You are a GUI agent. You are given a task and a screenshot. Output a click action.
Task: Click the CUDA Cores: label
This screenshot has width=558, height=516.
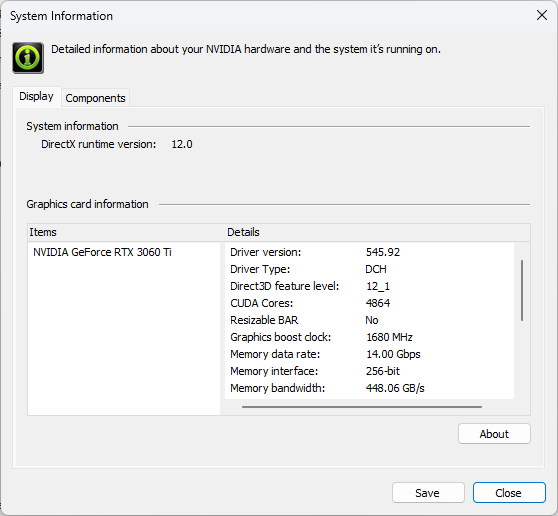point(262,303)
